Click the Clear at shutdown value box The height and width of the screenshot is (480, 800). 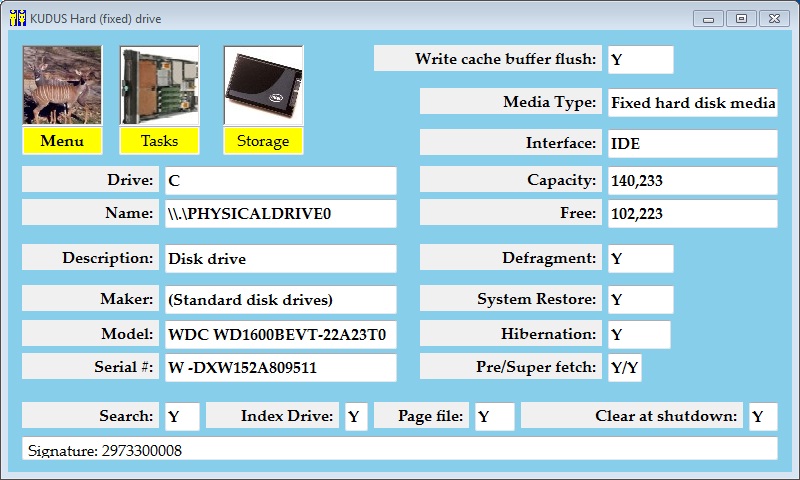tap(762, 417)
